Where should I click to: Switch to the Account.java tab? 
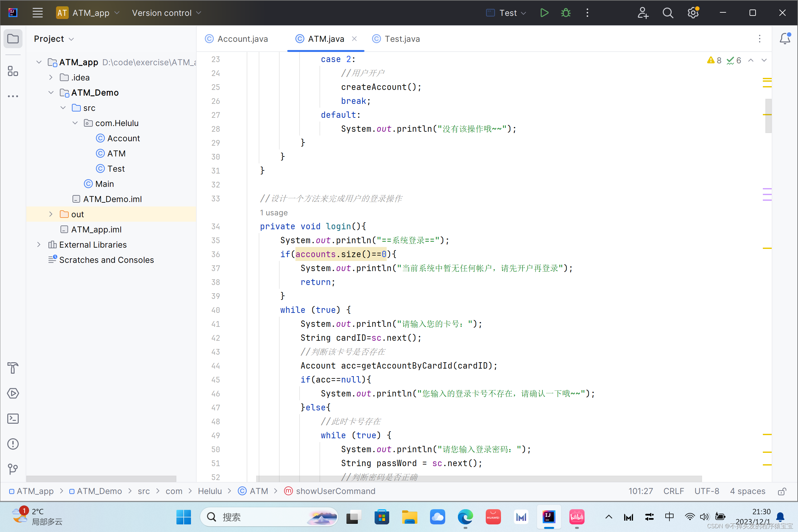(242, 39)
